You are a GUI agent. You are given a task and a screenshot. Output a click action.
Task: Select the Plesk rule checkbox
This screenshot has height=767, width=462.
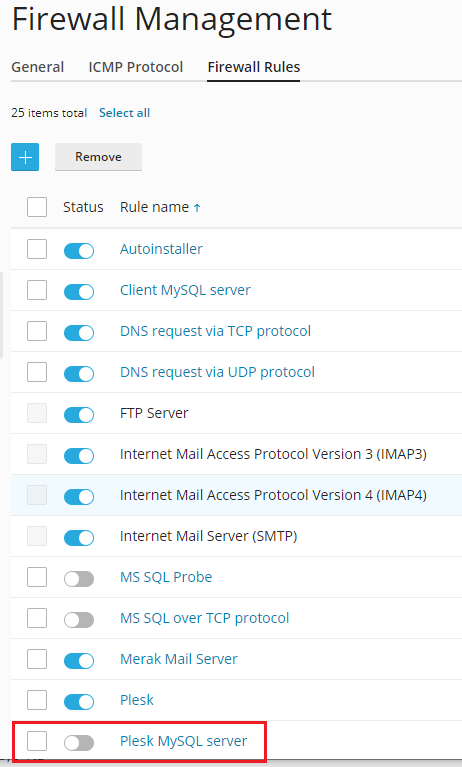tap(37, 700)
